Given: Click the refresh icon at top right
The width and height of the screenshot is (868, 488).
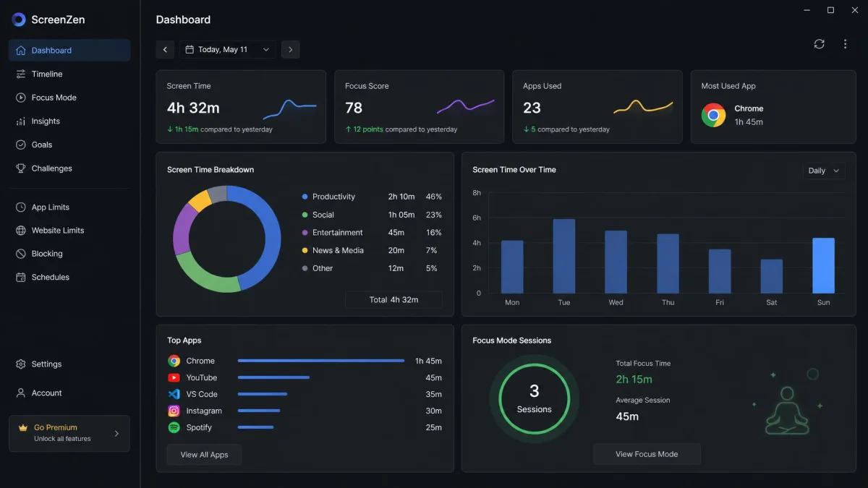Looking at the screenshot, I should 819,44.
